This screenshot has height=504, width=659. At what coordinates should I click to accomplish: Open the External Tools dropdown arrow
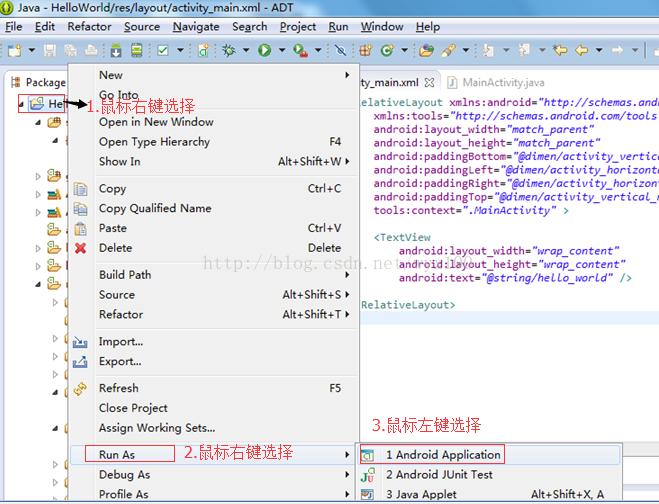coord(319,50)
